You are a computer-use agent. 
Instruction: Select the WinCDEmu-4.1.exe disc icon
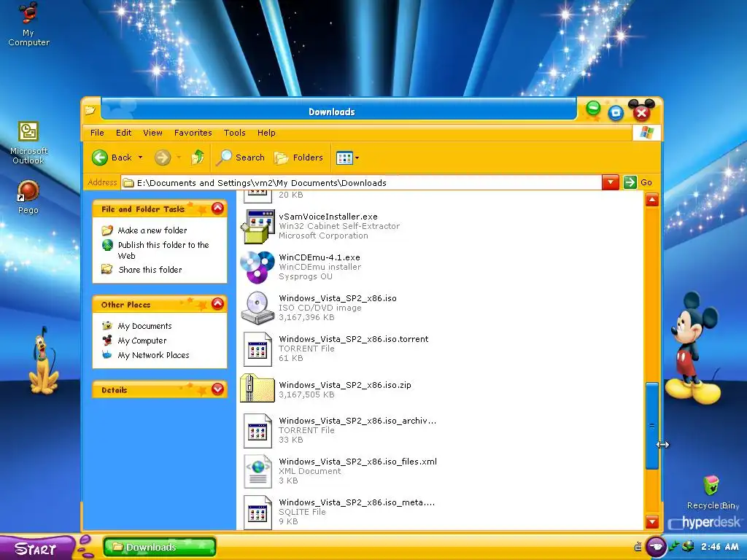tap(258, 267)
